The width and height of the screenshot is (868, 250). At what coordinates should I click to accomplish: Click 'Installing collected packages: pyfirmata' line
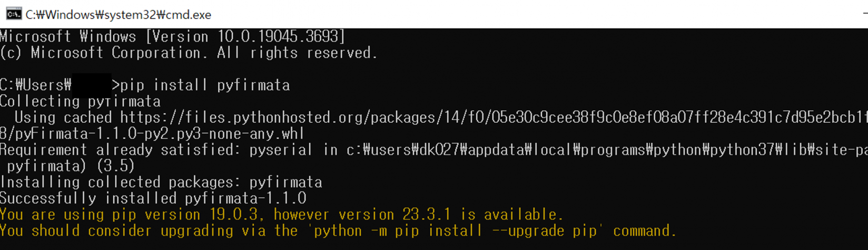pos(161,182)
